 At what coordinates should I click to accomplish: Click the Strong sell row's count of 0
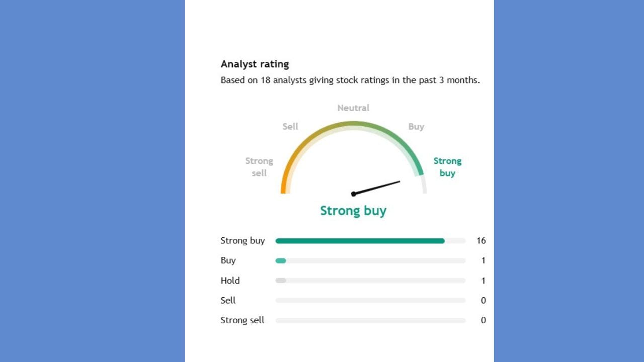pyautogui.click(x=483, y=320)
